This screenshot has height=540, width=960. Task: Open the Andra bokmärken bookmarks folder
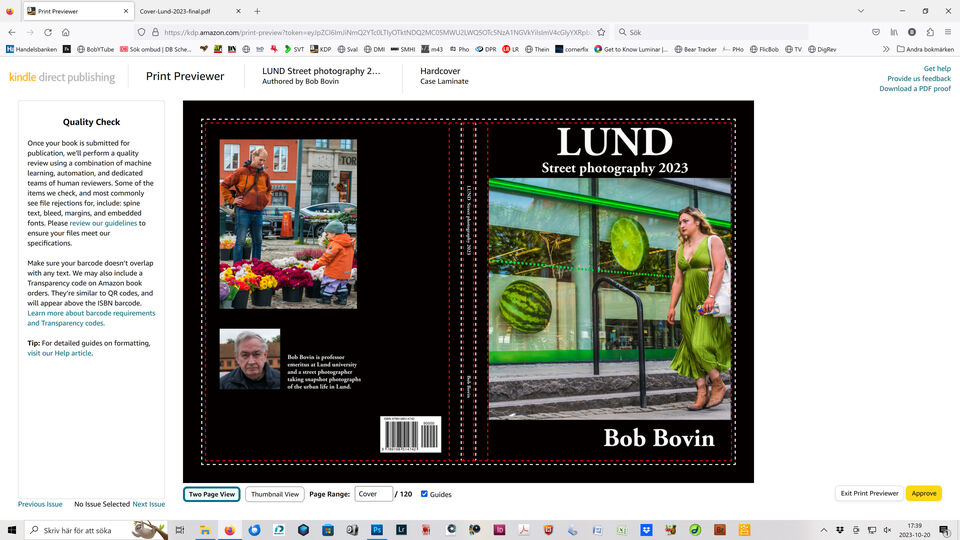coord(925,48)
